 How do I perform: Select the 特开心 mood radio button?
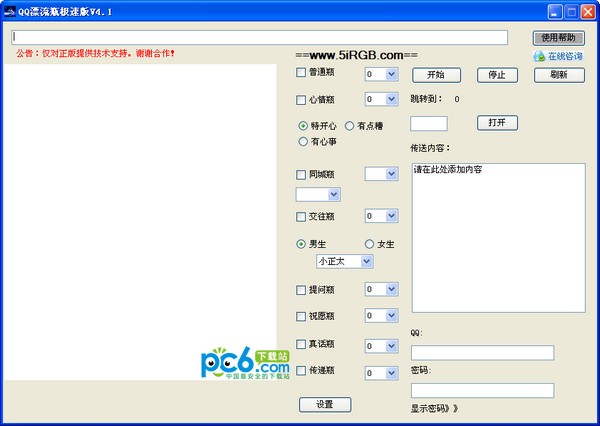coord(303,126)
